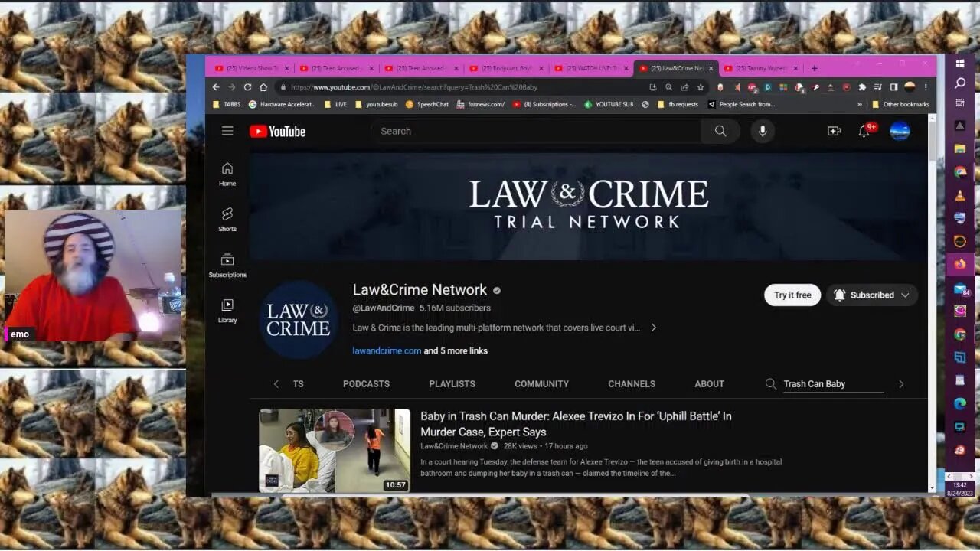Click the Try it free button
Screen dimensions: 980x551
click(792, 295)
